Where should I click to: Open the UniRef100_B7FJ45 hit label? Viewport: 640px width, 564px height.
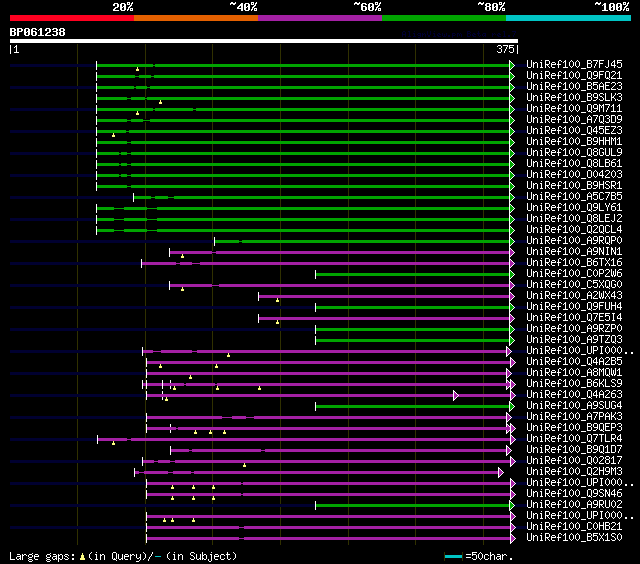coord(574,64)
